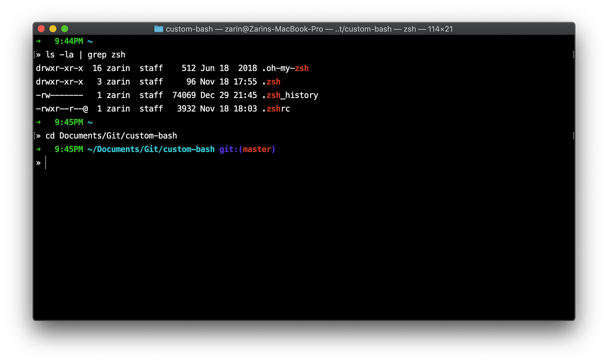The height and width of the screenshot is (364, 608).
Task: Click the opening bracket before the ls command
Action: pos(34,55)
